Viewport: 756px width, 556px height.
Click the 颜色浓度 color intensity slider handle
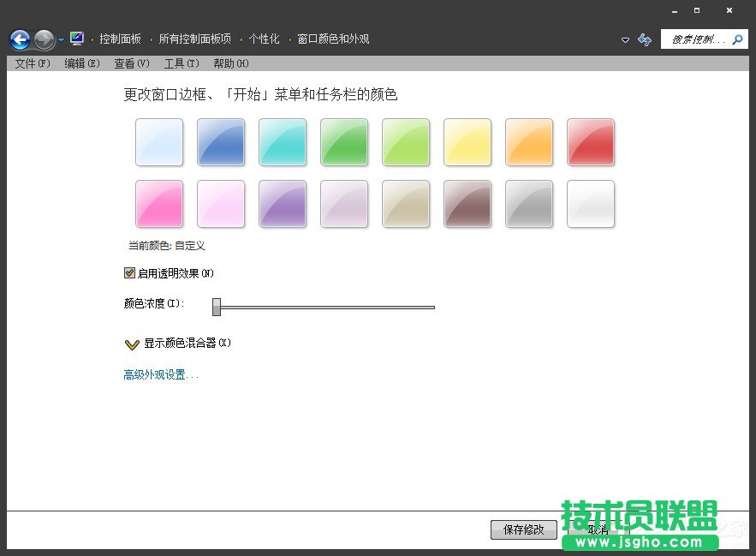click(x=217, y=307)
